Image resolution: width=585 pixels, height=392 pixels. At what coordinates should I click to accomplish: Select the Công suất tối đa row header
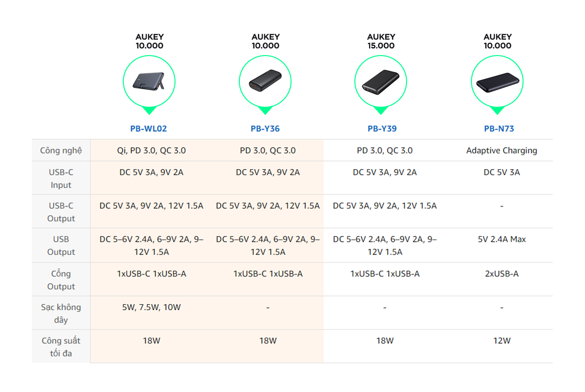(x=61, y=347)
